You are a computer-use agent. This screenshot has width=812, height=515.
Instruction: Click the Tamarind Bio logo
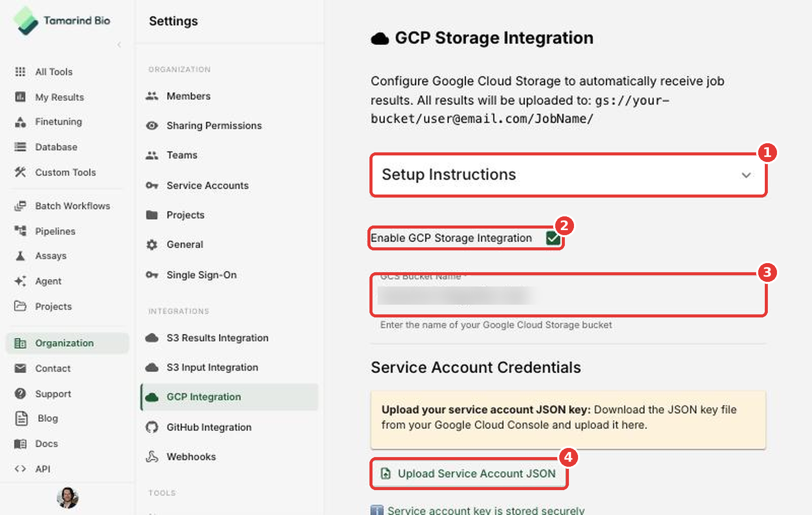pos(62,21)
